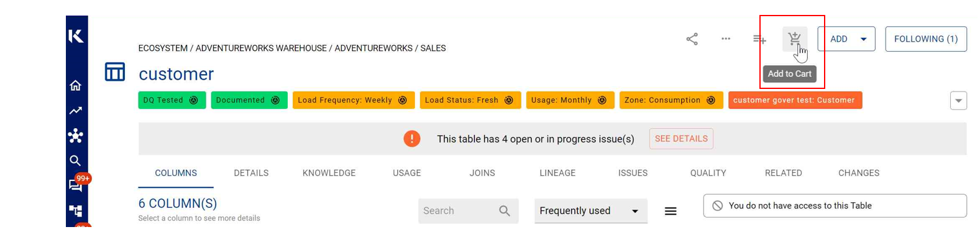Switch to the QUALITY tab
Image resolution: width=980 pixels, height=237 pixels.
click(708, 173)
